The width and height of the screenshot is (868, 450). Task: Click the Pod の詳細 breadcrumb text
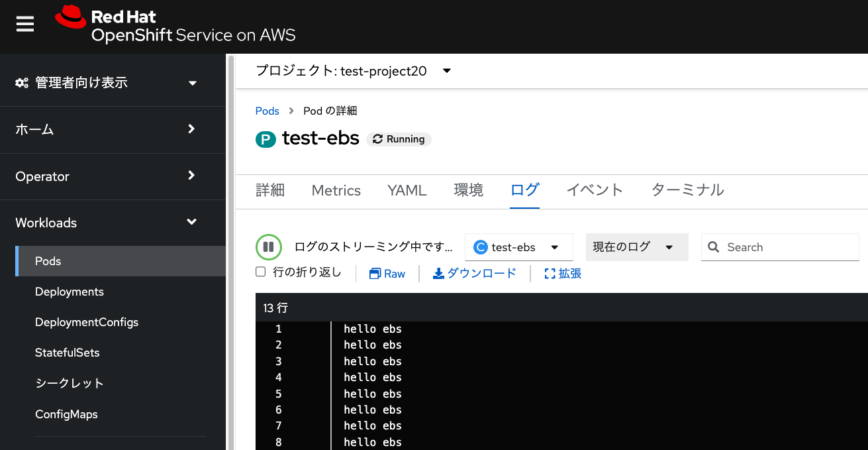pyautogui.click(x=330, y=111)
